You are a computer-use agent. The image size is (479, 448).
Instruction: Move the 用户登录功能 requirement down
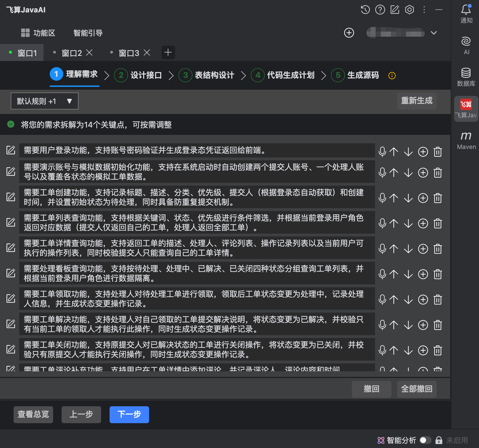coord(408,151)
